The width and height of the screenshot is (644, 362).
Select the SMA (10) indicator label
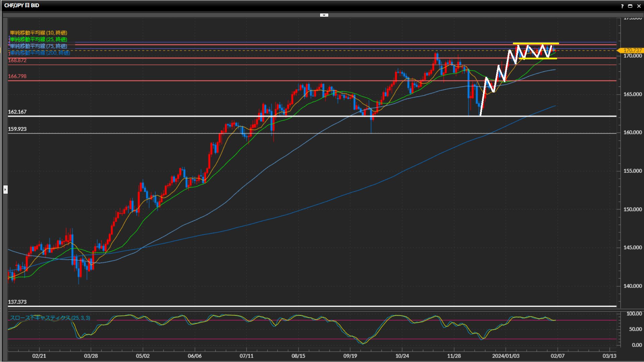click(x=39, y=33)
